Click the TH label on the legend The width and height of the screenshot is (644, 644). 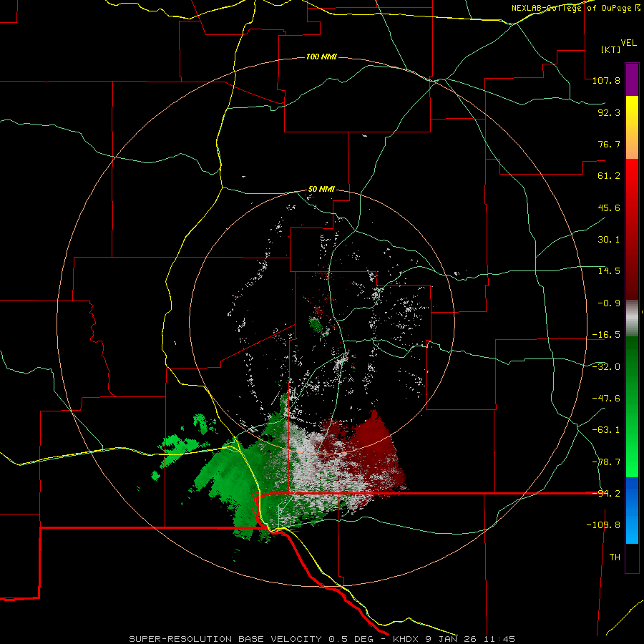coord(615,557)
